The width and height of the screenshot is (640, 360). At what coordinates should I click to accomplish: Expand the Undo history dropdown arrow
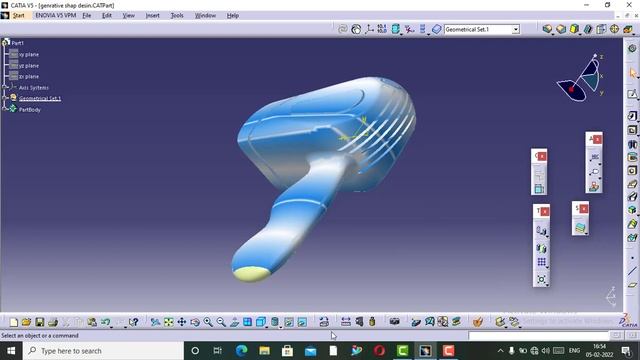(111, 326)
